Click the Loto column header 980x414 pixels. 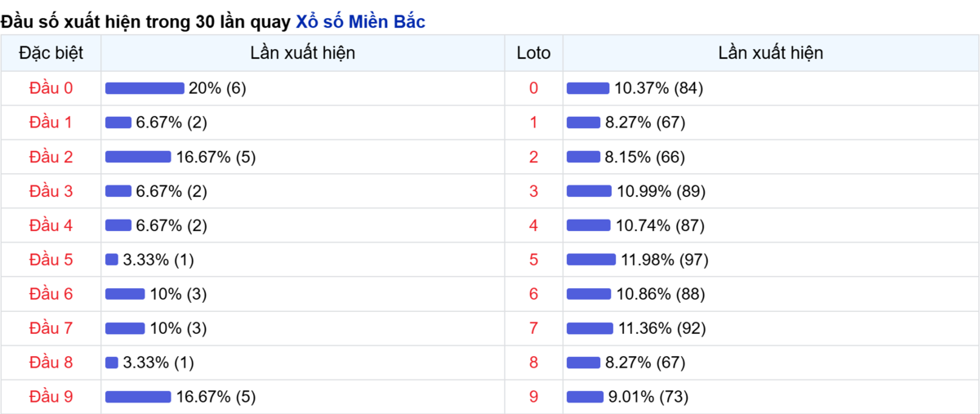click(x=534, y=53)
